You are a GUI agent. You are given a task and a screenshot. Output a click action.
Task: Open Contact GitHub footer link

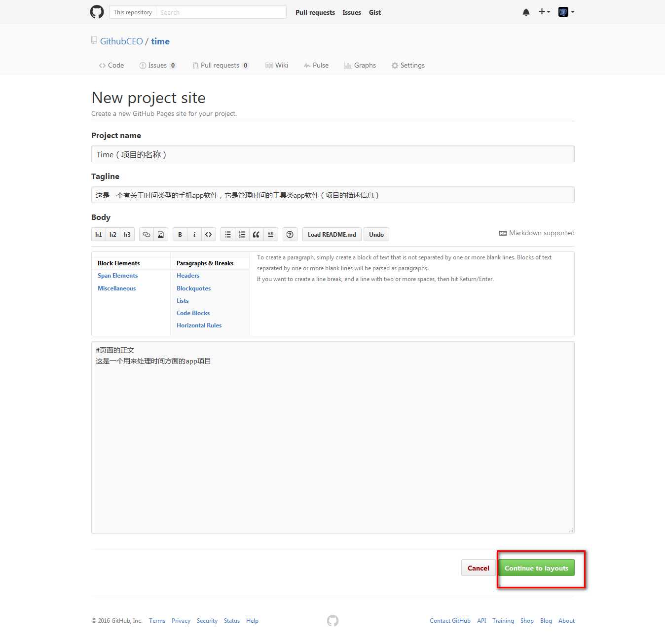pyautogui.click(x=450, y=621)
